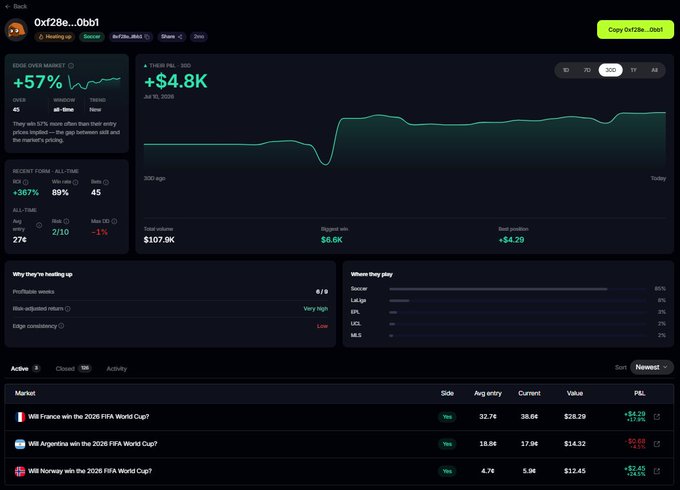Select the 7D time range

[x=587, y=70]
